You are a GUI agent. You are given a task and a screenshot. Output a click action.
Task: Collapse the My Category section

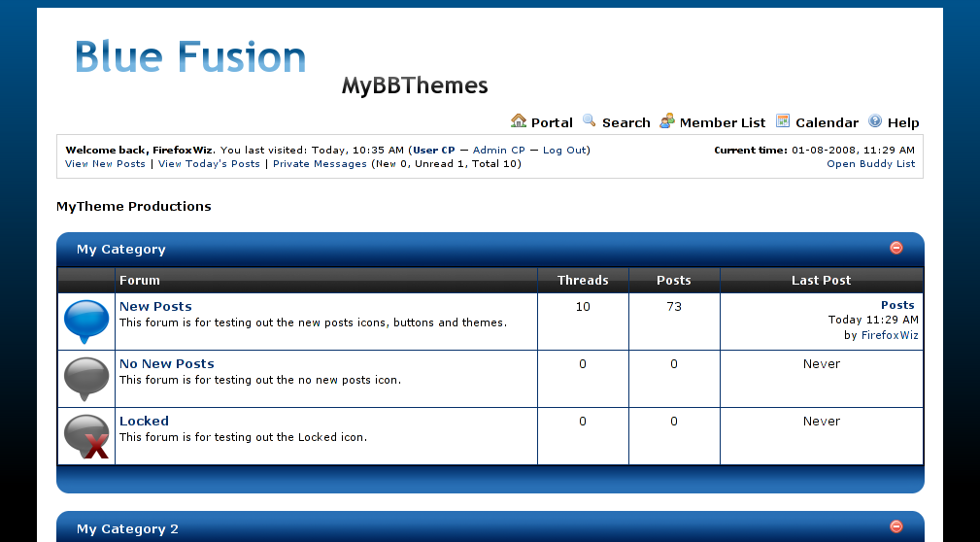[896, 249]
